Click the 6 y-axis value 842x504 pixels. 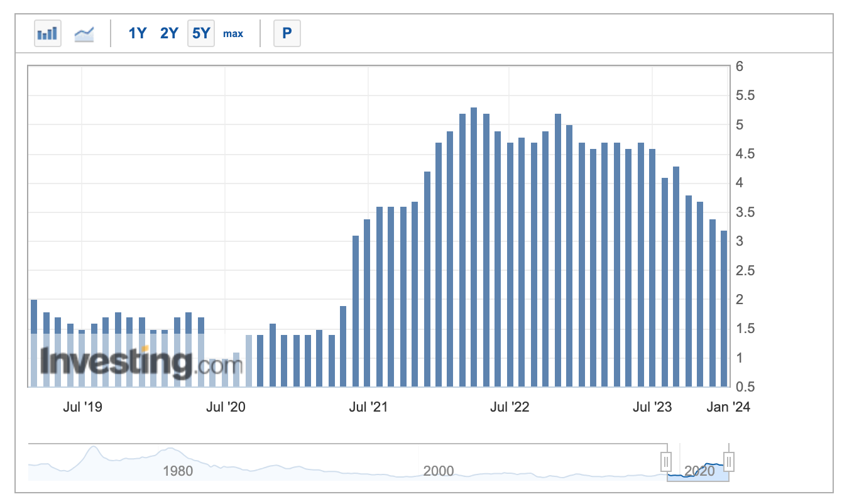tap(740, 67)
